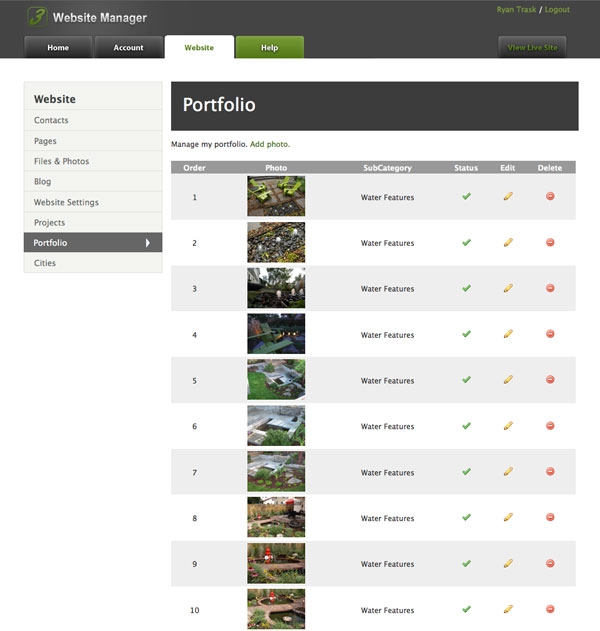This screenshot has width=600, height=631.
Task: Delete portfolio photo in row 10
Action: click(x=550, y=609)
